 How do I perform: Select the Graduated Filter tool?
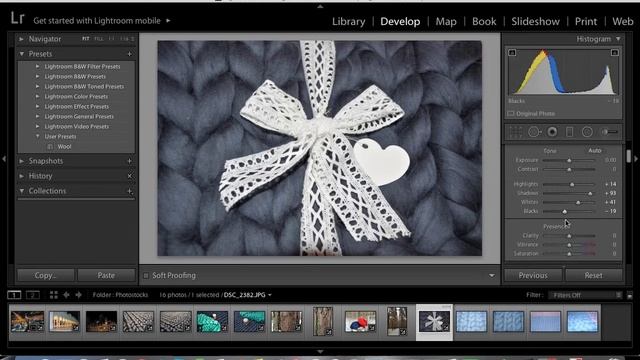(570, 132)
